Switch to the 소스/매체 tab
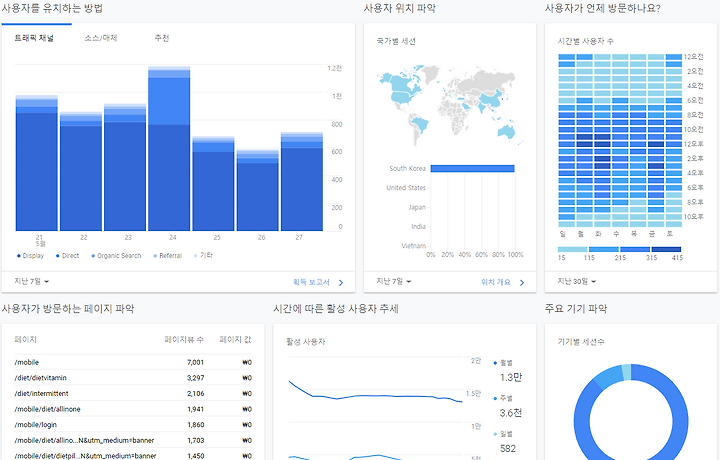Image resolution: width=720 pixels, height=460 pixels. click(101, 38)
